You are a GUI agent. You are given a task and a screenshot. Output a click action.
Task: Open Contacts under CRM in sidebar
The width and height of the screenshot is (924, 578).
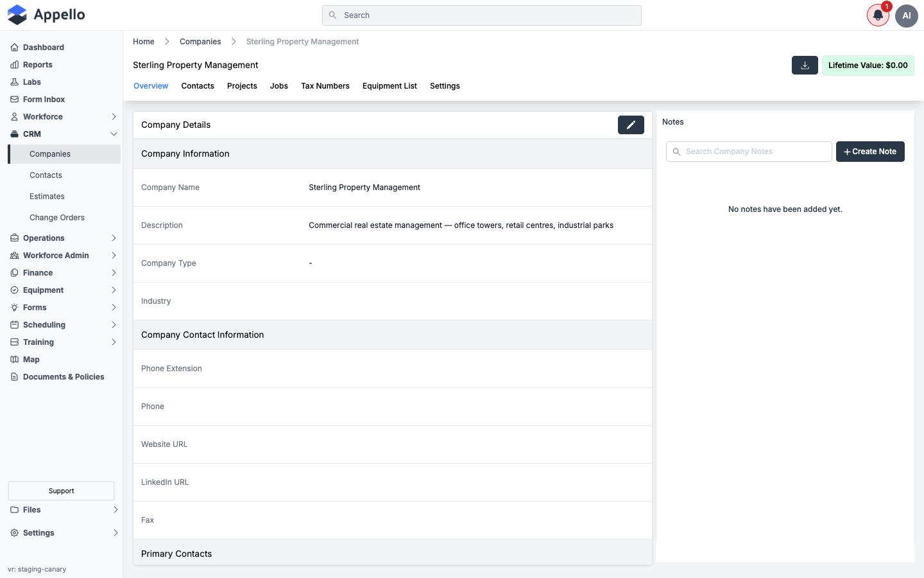(46, 175)
